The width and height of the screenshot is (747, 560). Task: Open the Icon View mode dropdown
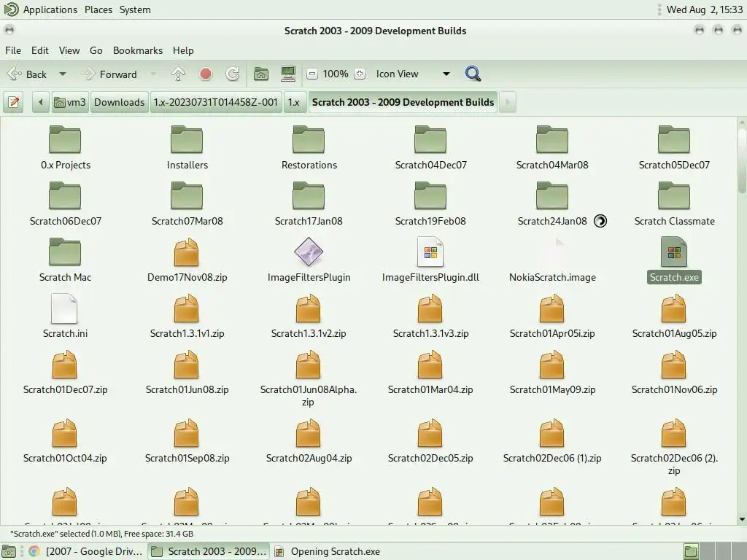(x=413, y=74)
